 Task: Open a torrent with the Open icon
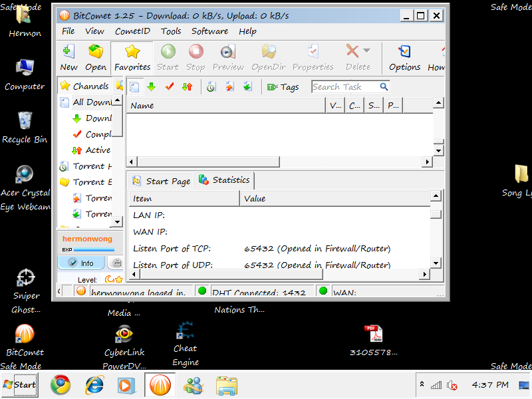[x=96, y=57]
